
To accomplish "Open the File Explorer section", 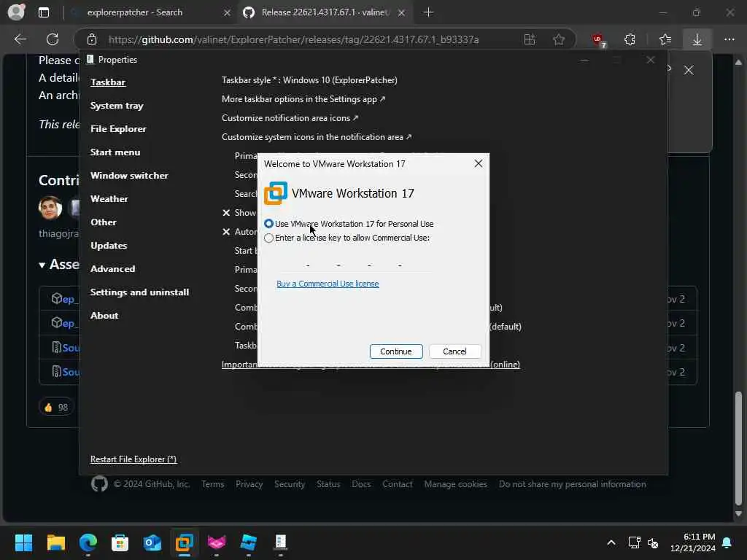I will [118, 128].
